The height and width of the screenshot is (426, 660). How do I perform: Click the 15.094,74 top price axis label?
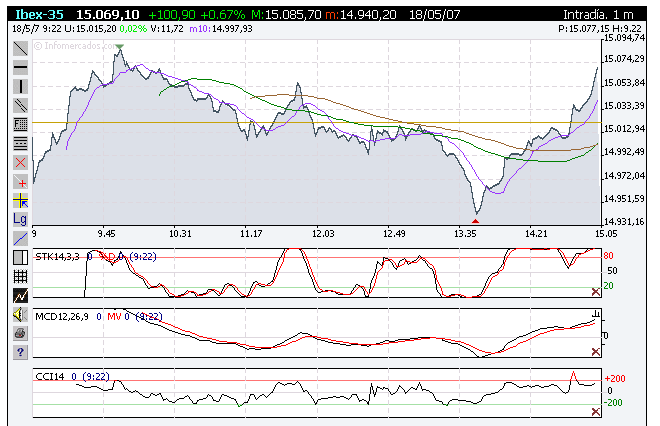point(625,38)
